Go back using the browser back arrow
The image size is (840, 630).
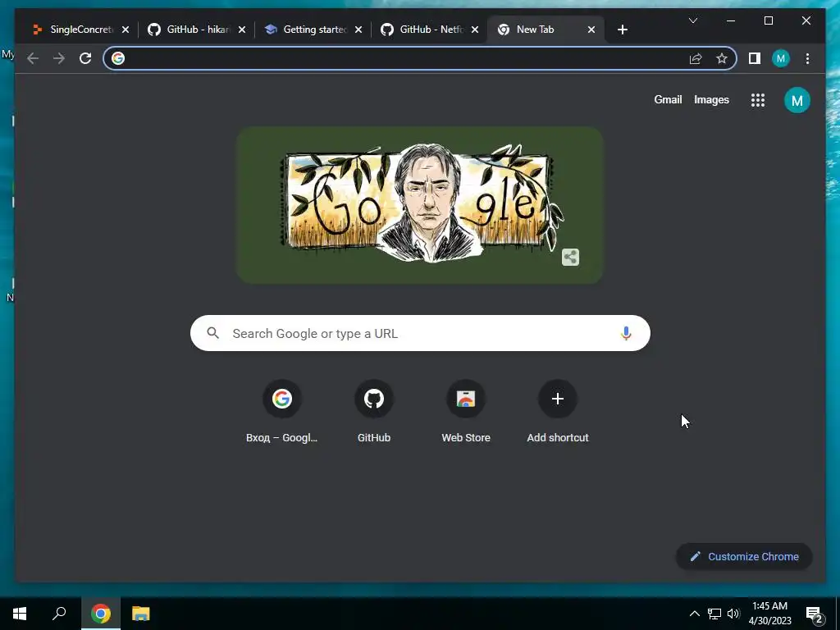coord(33,58)
